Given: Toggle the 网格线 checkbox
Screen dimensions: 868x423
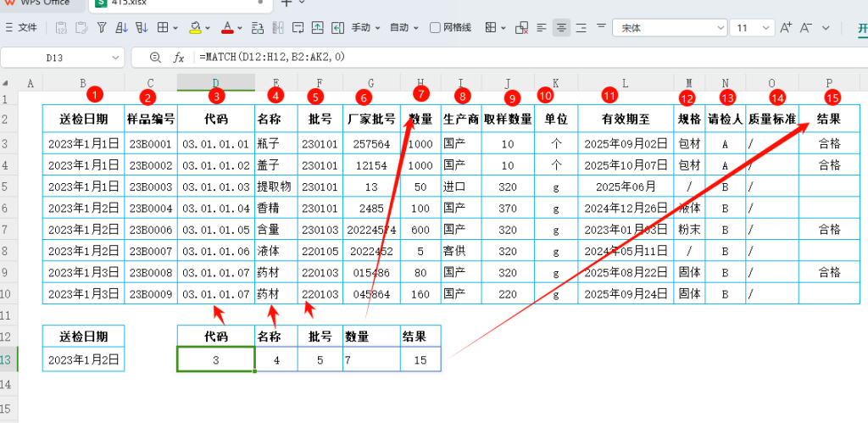Looking at the screenshot, I should coord(435,28).
